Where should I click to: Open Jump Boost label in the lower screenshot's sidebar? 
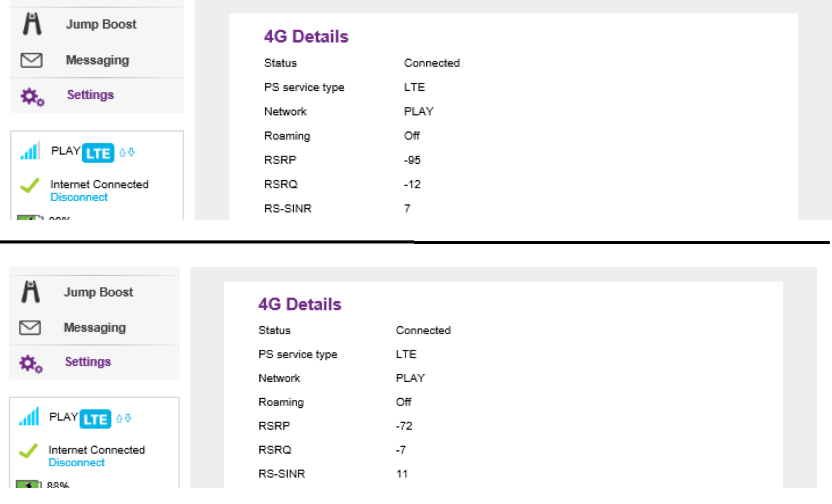[98, 292]
